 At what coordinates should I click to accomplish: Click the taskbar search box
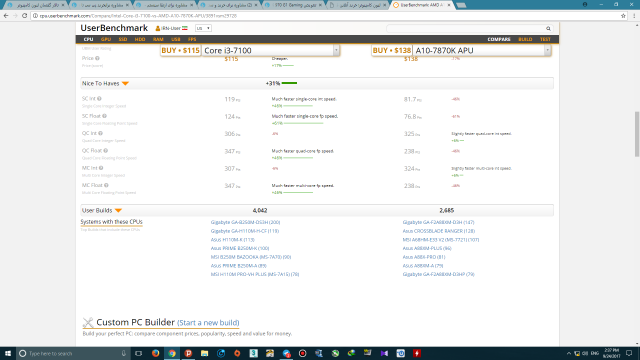[x=73, y=353]
